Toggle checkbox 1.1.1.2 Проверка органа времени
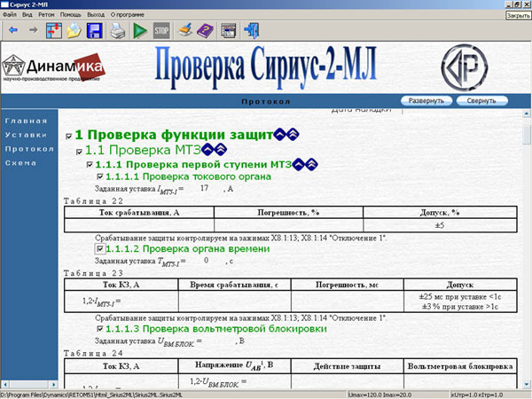 click(99, 249)
